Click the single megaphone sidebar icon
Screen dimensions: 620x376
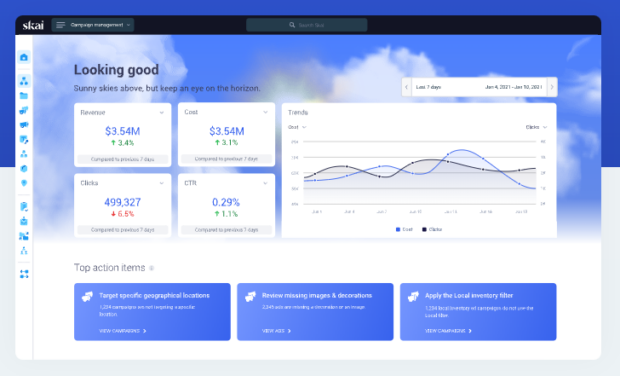[x=24, y=125]
